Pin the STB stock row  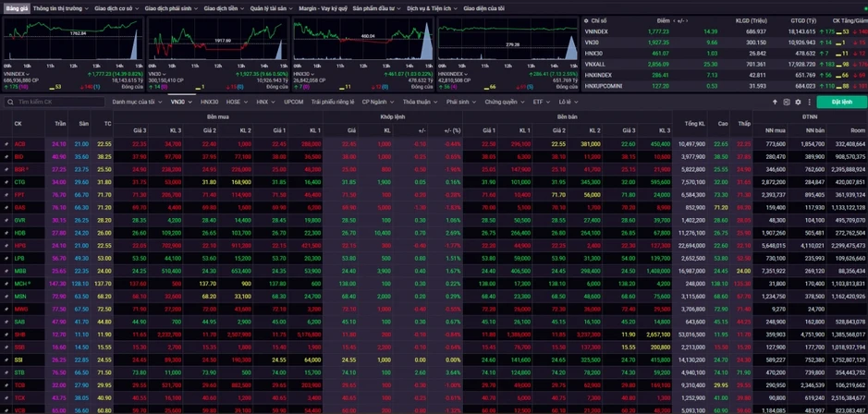6,372
